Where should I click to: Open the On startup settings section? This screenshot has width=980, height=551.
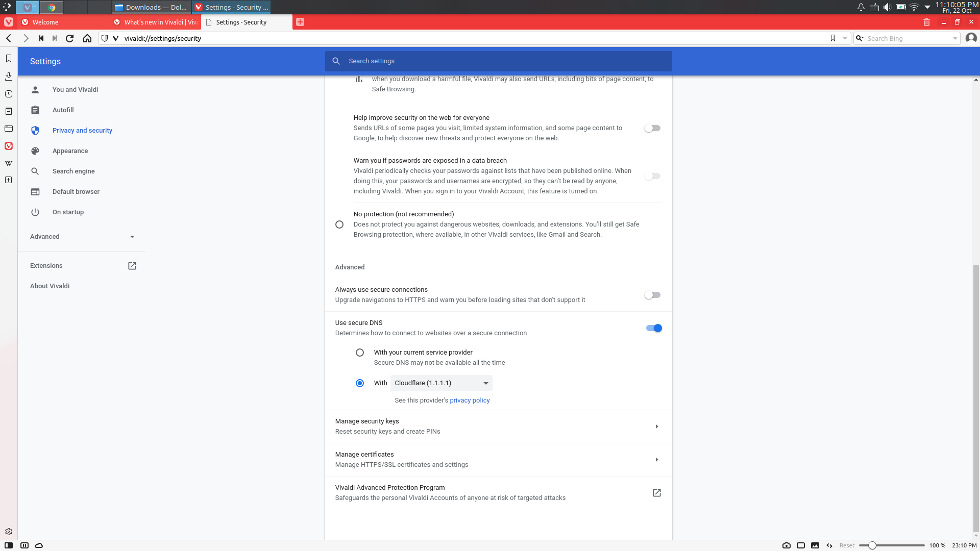tap(68, 212)
